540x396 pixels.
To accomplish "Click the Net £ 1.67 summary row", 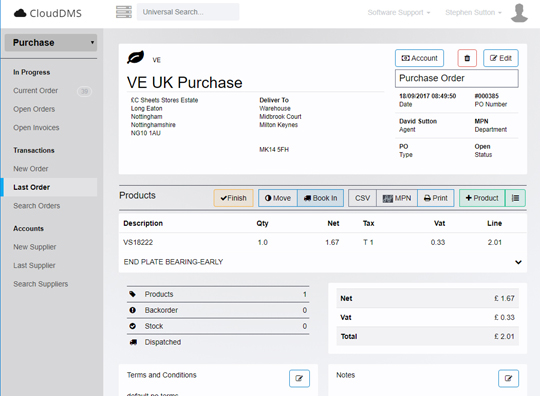I will (x=427, y=298).
